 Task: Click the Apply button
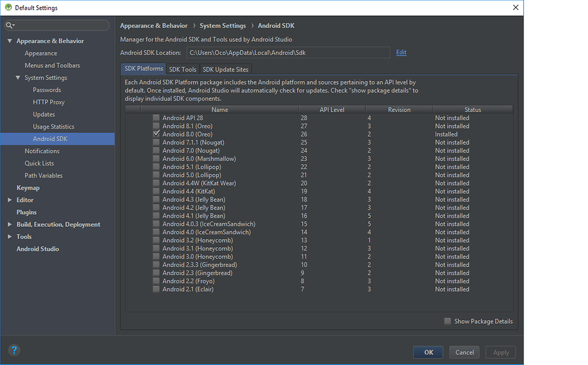pyautogui.click(x=501, y=352)
